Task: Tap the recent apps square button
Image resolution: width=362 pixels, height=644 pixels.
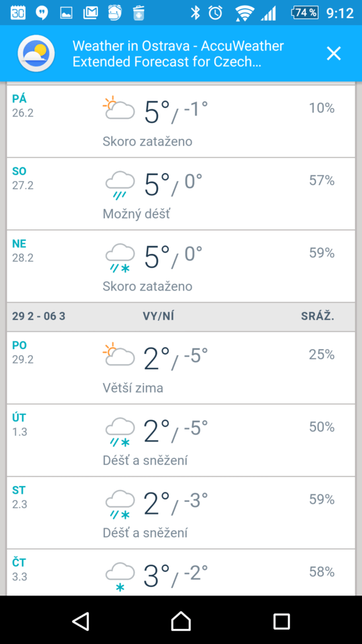Action: point(282,621)
